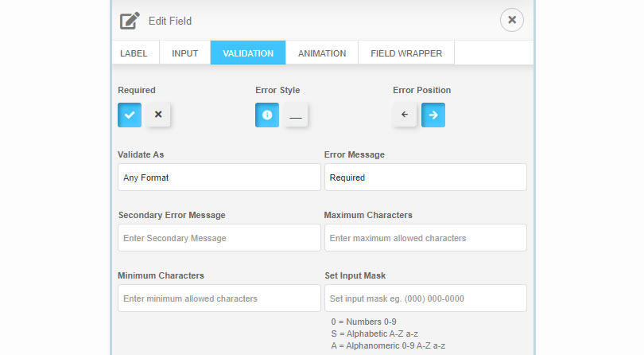The image size is (644, 355).
Task: Disable Required with the X button
Action: click(x=158, y=115)
